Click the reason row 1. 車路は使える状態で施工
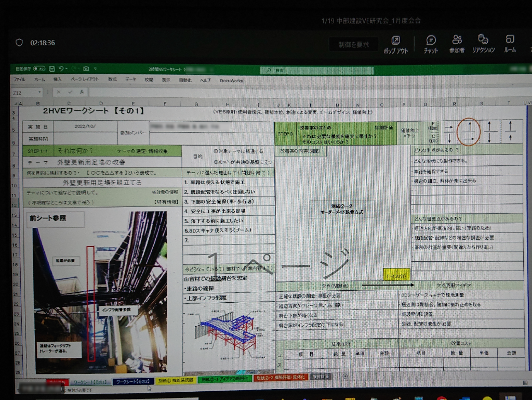Viewport: 532px width, 400px height. 229,183
